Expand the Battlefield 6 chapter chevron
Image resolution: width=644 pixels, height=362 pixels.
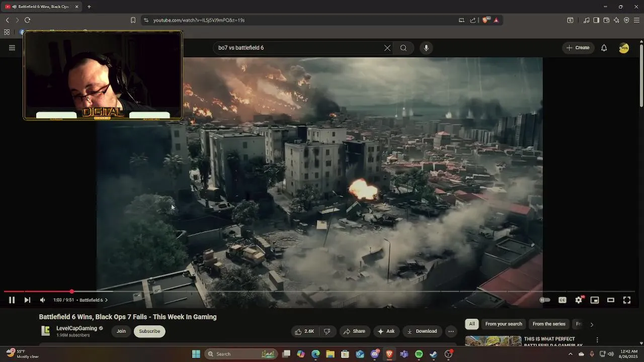coord(106,300)
